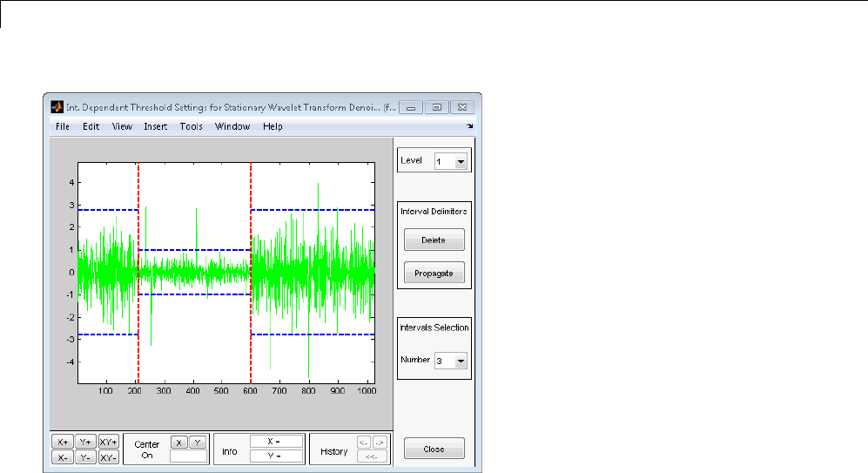Click the Center On text field
Image resolution: width=868 pixels, height=473 pixels.
coord(188,456)
